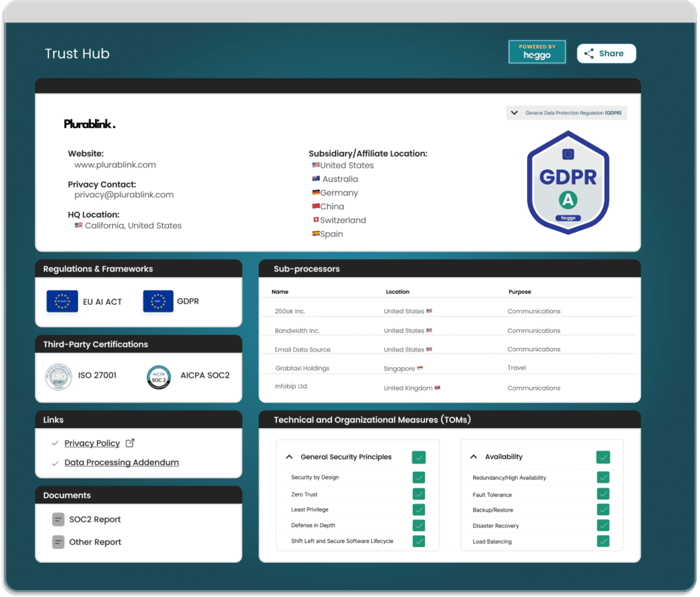The width and height of the screenshot is (700, 597).
Task: Collapse the Availability measures section
Action: (473, 457)
